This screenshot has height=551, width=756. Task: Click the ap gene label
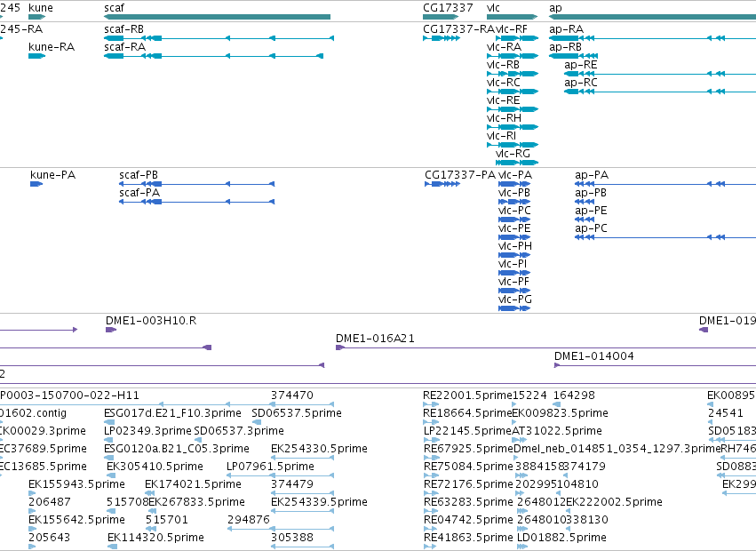[555, 8]
